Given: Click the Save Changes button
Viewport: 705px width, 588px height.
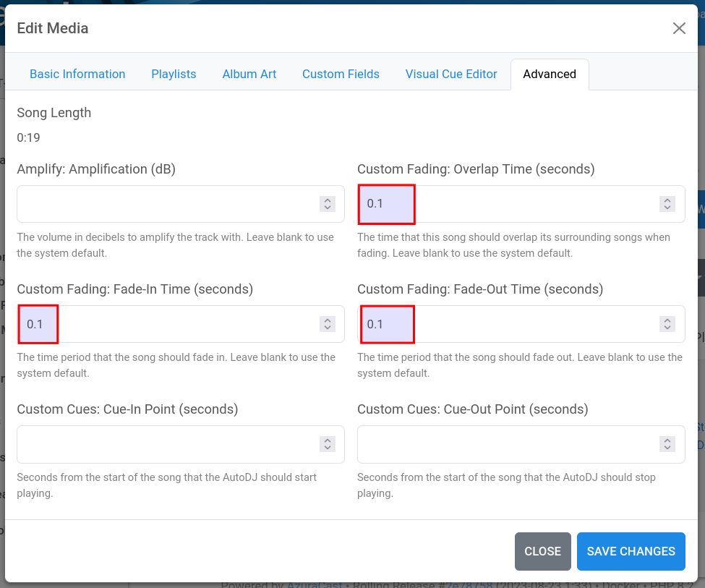Looking at the screenshot, I should click(x=631, y=551).
